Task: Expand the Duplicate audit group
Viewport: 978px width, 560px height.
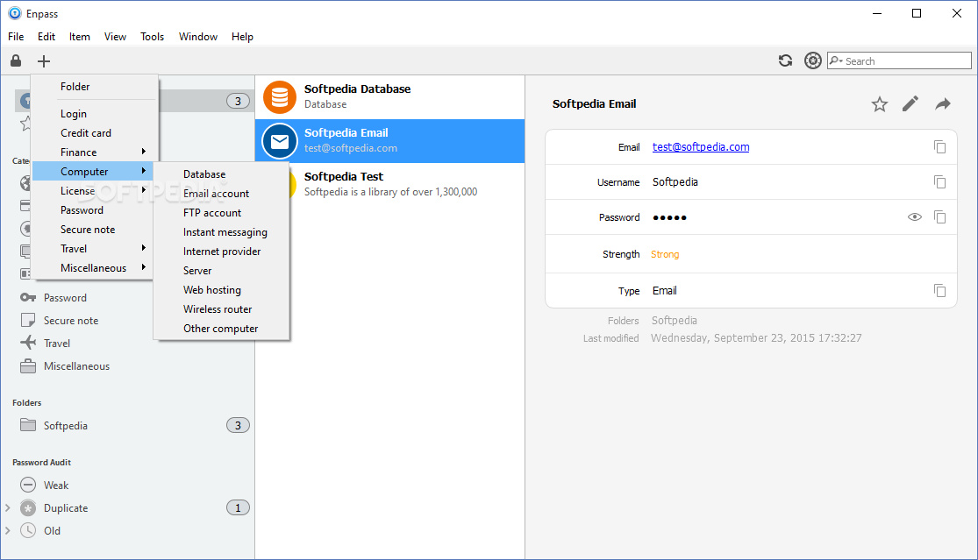Action: pyautogui.click(x=8, y=507)
